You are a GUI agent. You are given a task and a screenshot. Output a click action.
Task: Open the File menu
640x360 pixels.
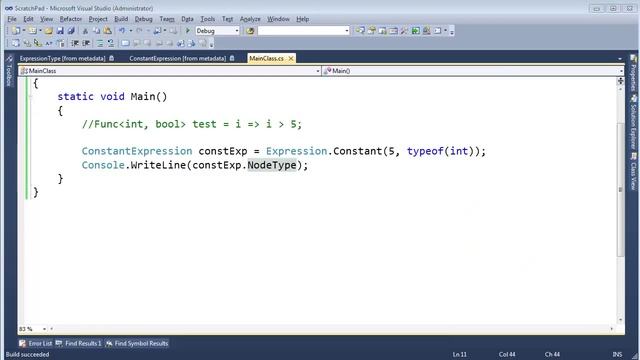point(12,19)
